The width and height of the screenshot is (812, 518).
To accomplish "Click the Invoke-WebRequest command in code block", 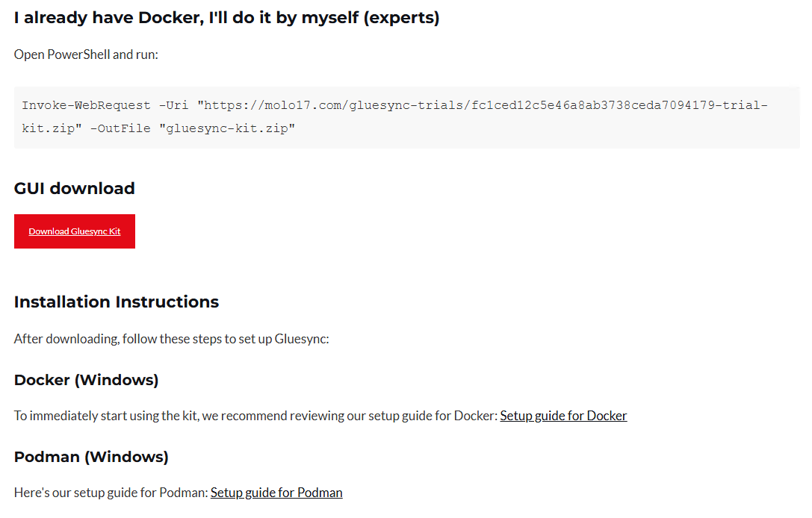I will [84, 105].
